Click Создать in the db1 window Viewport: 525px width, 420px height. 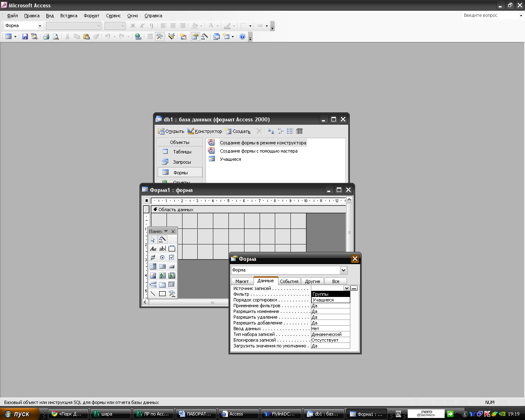[238, 131]
